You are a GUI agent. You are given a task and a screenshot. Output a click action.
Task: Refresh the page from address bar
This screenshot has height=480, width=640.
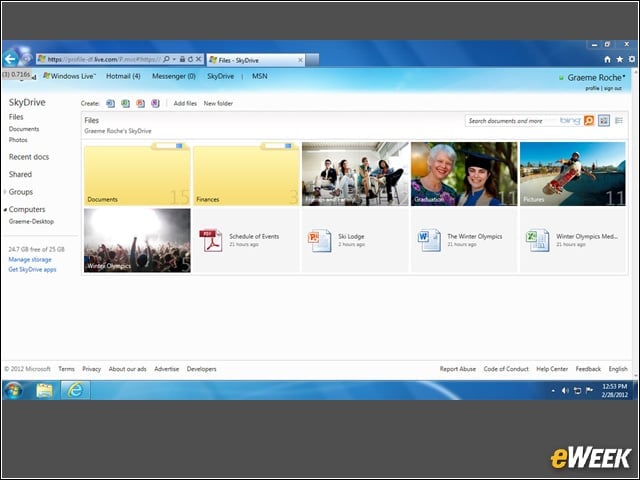tap(190, 60)
